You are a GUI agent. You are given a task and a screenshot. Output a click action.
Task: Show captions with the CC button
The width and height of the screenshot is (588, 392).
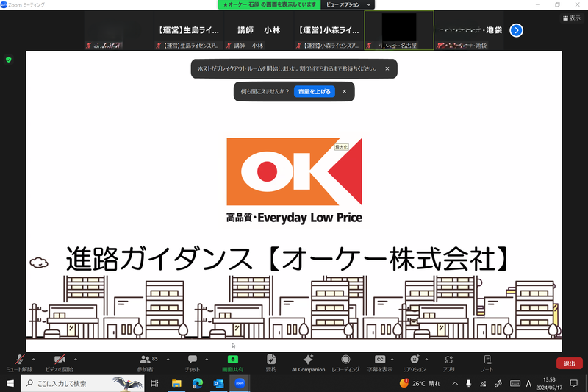380,363
